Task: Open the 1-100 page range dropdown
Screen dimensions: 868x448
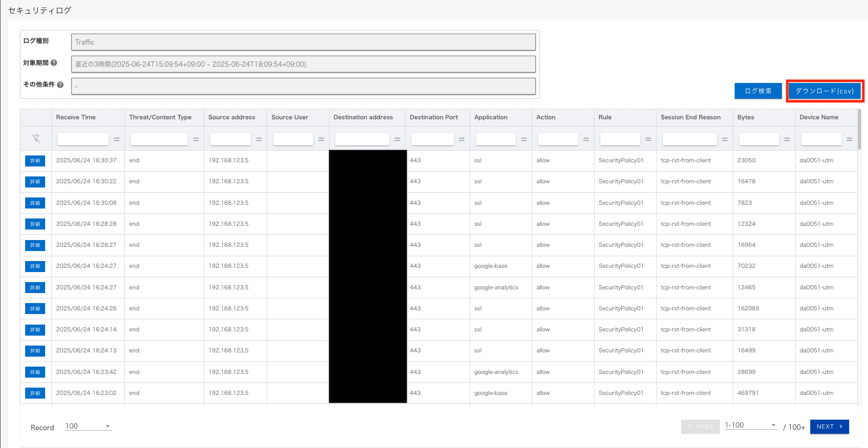Action: point(751,425)
